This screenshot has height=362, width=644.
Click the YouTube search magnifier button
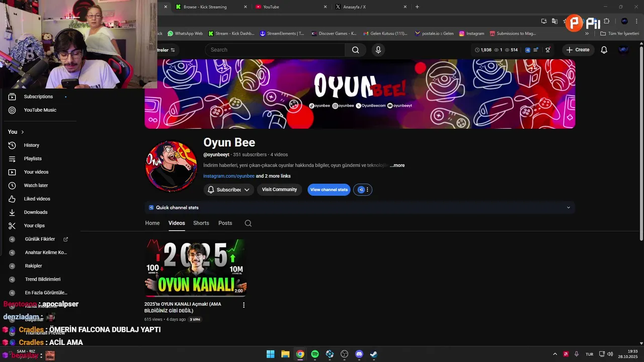click(x=356, y=50)
